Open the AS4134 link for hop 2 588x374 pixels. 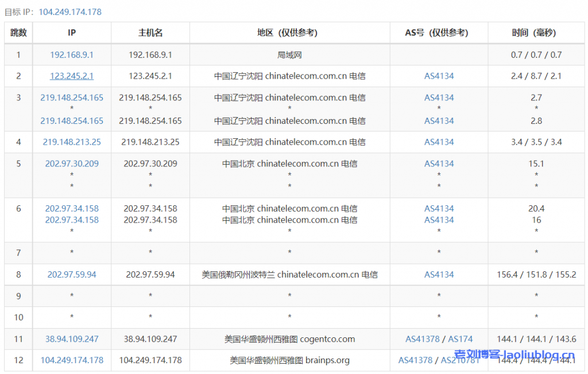tap(439, 76)
